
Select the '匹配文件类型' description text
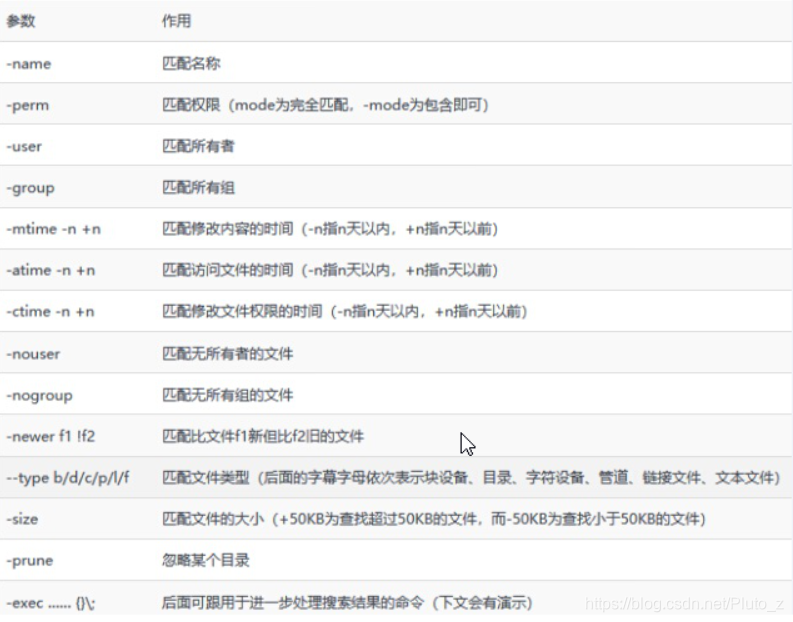(471, 478)
